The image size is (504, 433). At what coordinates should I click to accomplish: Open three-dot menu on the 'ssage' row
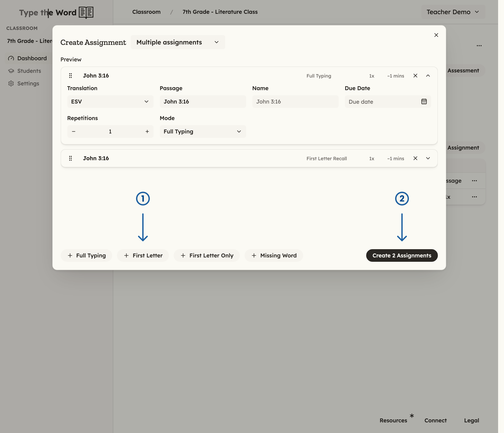474,181
